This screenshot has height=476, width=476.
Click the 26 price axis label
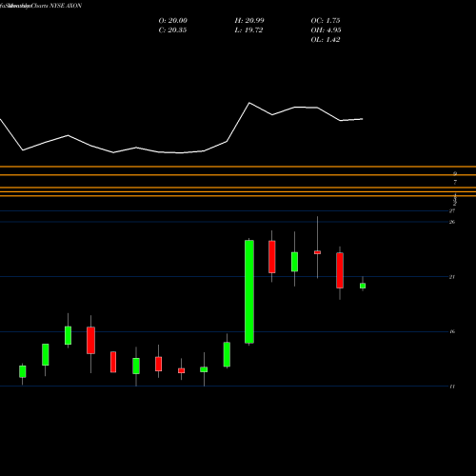[x=452, y=222]
